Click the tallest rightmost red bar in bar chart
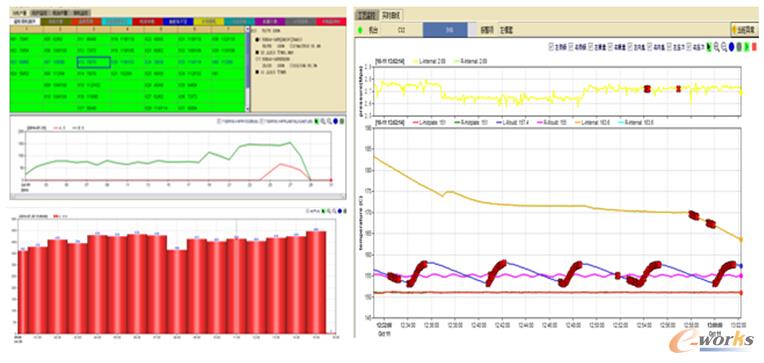Image resolution: width=764 pixels, height=363 pixels. point(316,283)
